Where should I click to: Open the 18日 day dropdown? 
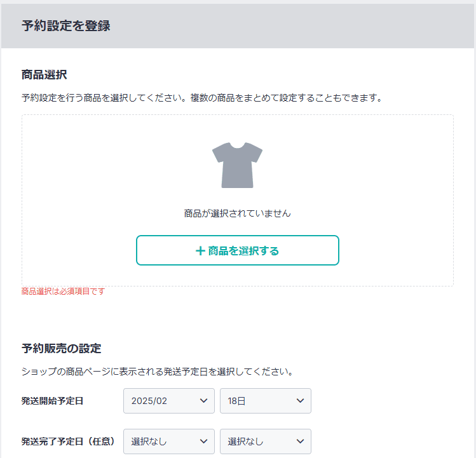(x=266, y=401)
